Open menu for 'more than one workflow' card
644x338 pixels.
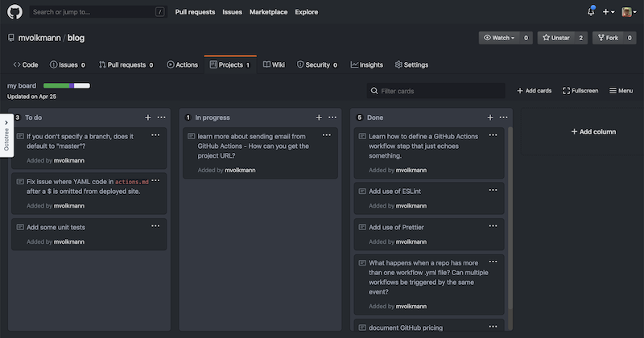point(493,262)
